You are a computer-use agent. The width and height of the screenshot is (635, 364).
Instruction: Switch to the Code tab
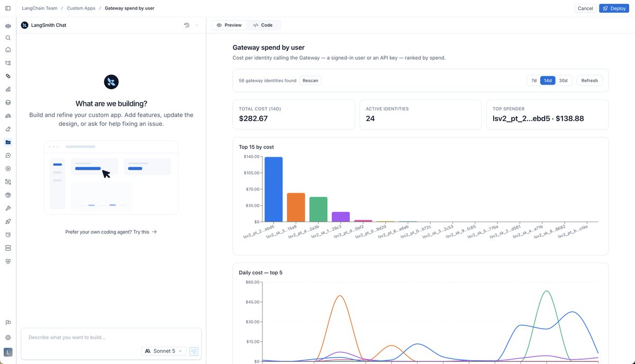coord(263,25)
